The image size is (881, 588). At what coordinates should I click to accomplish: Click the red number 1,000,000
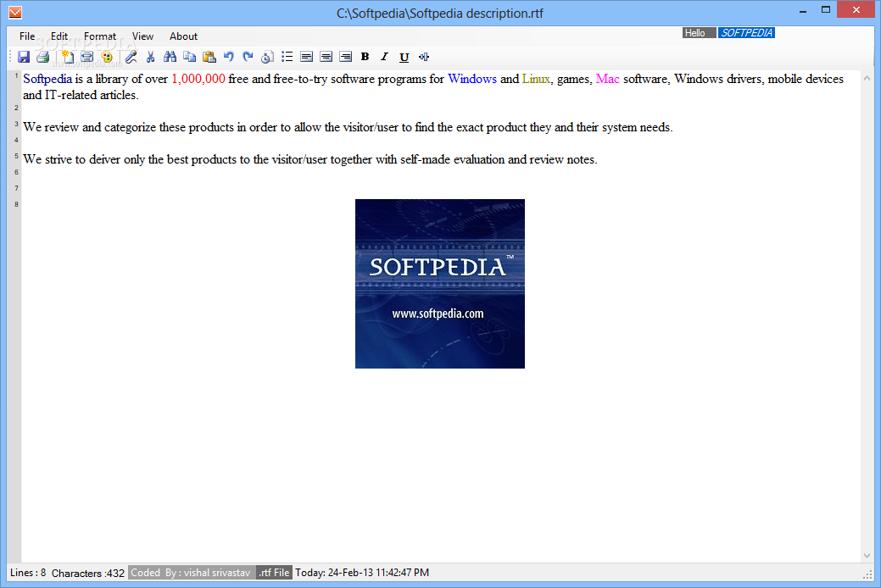point(198,79)
